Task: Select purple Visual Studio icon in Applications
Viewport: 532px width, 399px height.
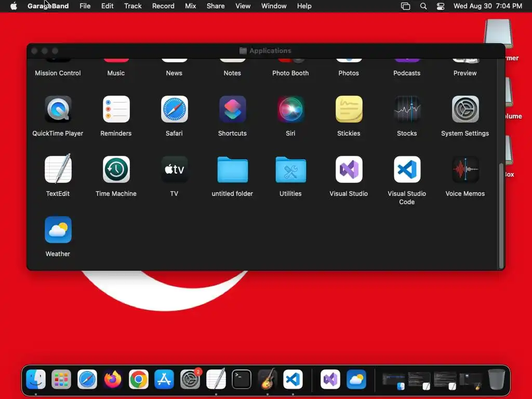Action: point(349,169)
